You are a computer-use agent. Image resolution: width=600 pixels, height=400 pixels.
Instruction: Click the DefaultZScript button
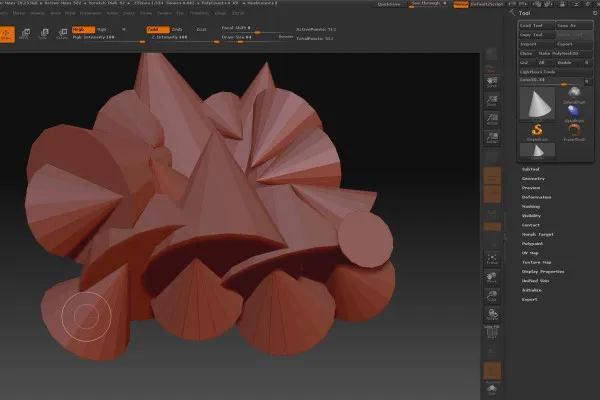click(486, 4)
